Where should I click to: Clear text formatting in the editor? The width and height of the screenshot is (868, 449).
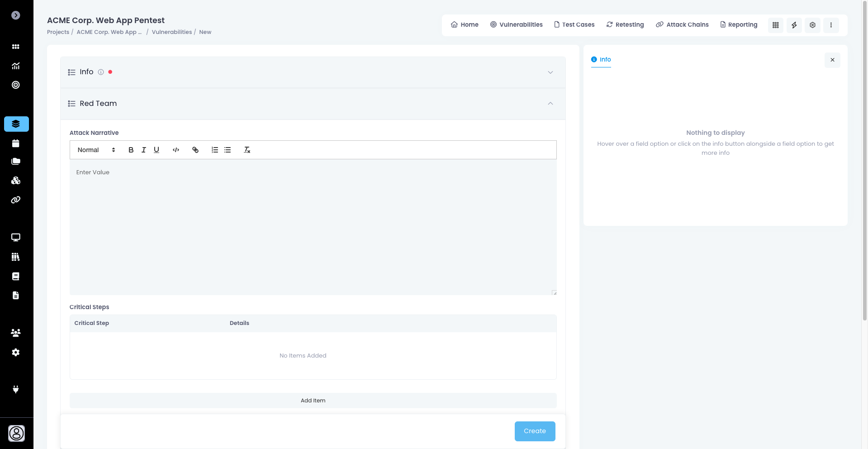247,150
